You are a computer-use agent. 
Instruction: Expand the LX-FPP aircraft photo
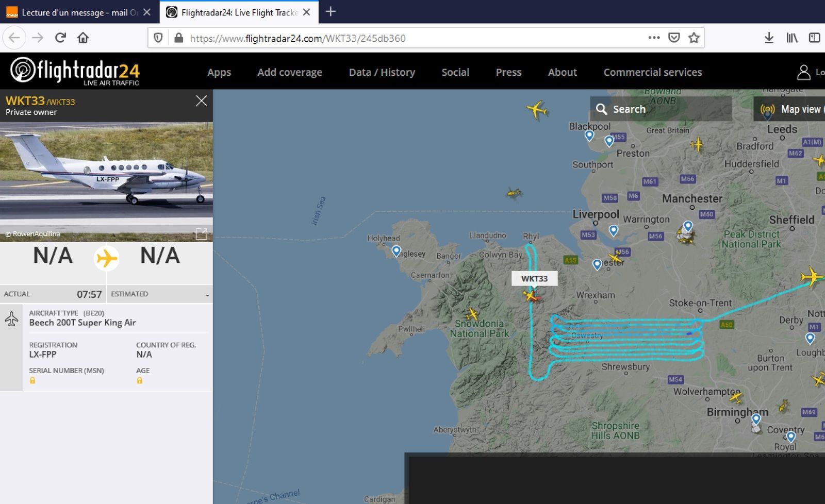point(202,234)
